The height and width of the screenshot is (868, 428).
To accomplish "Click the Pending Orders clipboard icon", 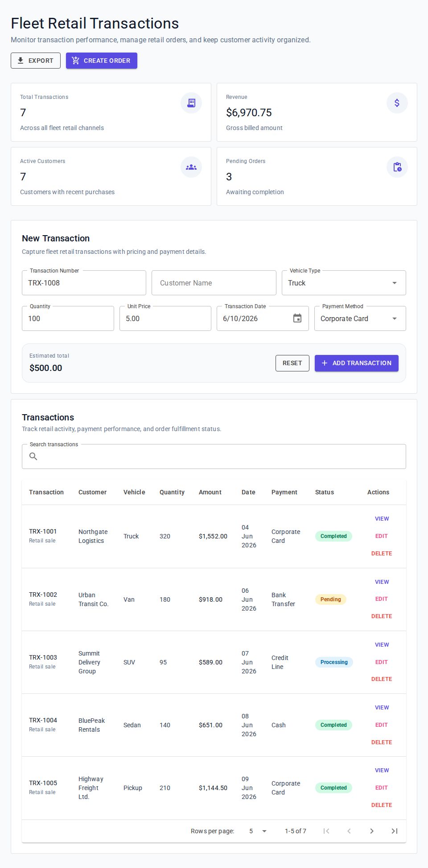I will (397, 167).
